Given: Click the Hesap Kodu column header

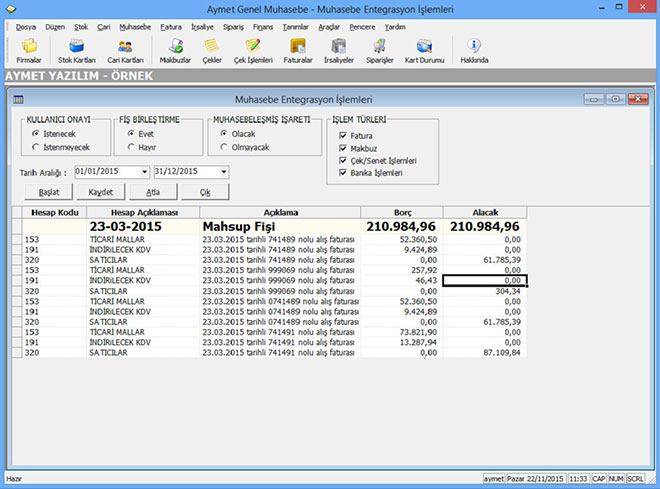Looking at the screenshot, I should click(55, 213).
